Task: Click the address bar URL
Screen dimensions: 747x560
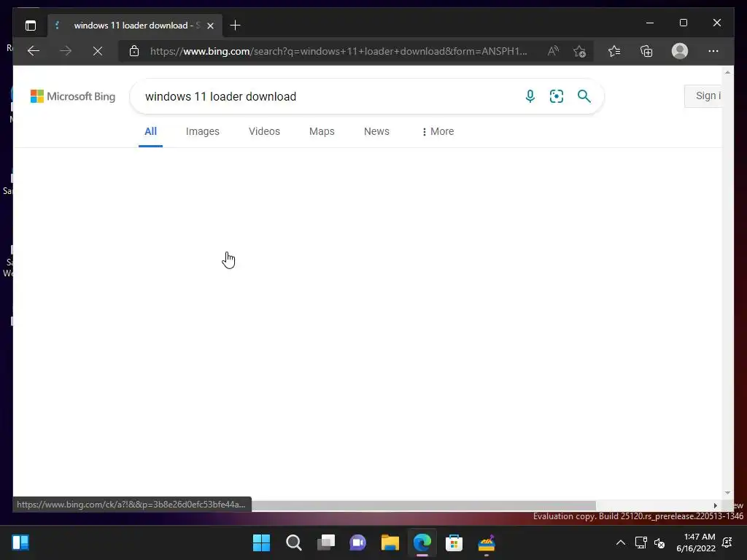Action: click(x=338, y=51)
